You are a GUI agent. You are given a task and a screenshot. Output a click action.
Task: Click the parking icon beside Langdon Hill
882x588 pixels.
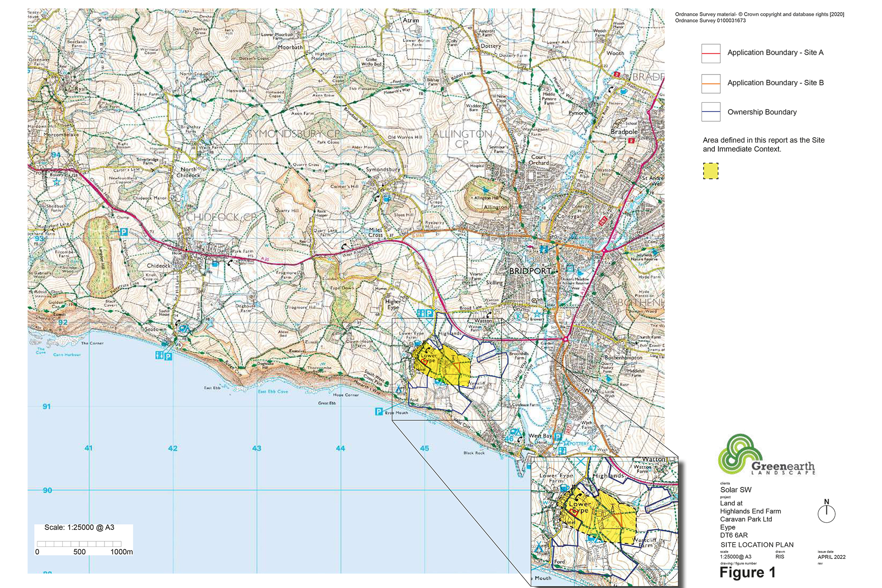[124, 232]
